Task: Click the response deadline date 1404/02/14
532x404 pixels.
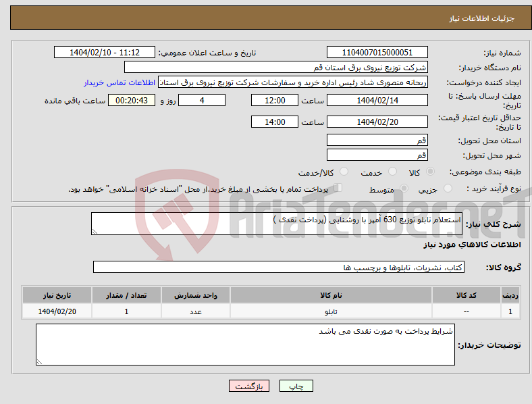Action: tap(377, 100)
